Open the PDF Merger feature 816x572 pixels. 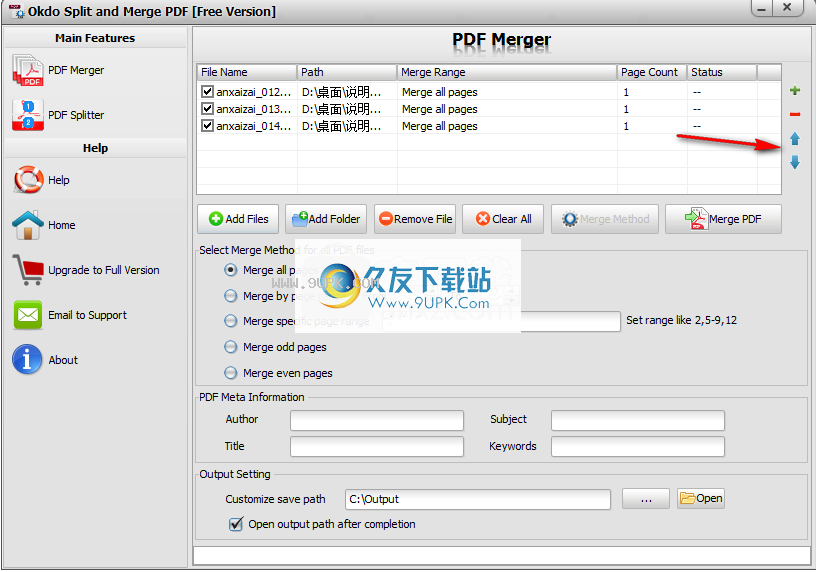coord(58,70)
